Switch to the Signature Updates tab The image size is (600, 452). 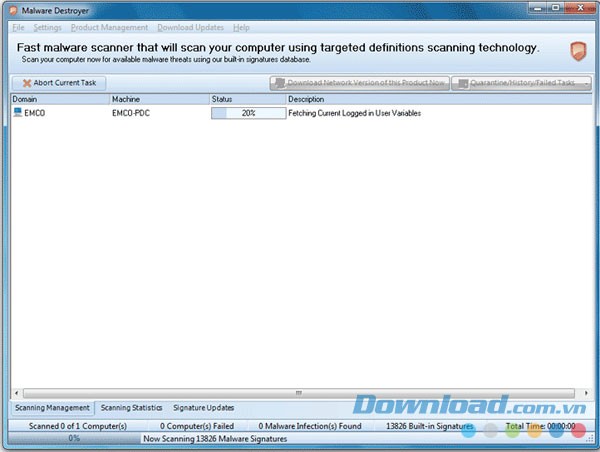tap(204, 408)
